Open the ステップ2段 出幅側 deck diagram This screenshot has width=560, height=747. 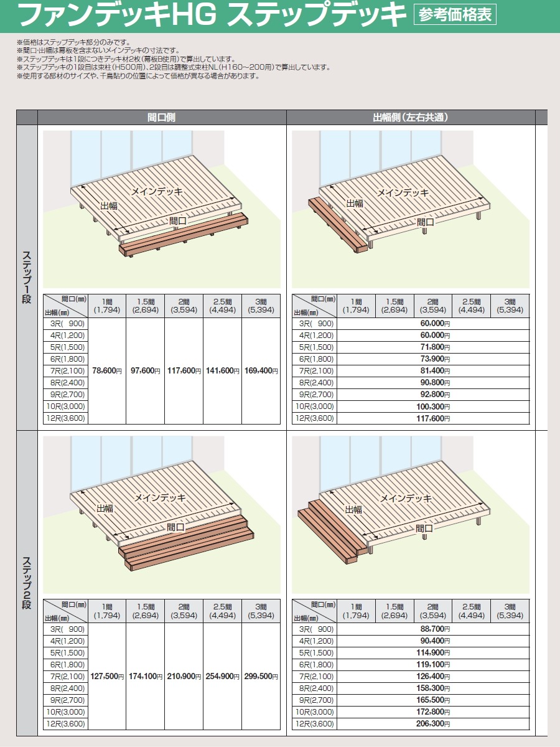(x=411, y=514)
